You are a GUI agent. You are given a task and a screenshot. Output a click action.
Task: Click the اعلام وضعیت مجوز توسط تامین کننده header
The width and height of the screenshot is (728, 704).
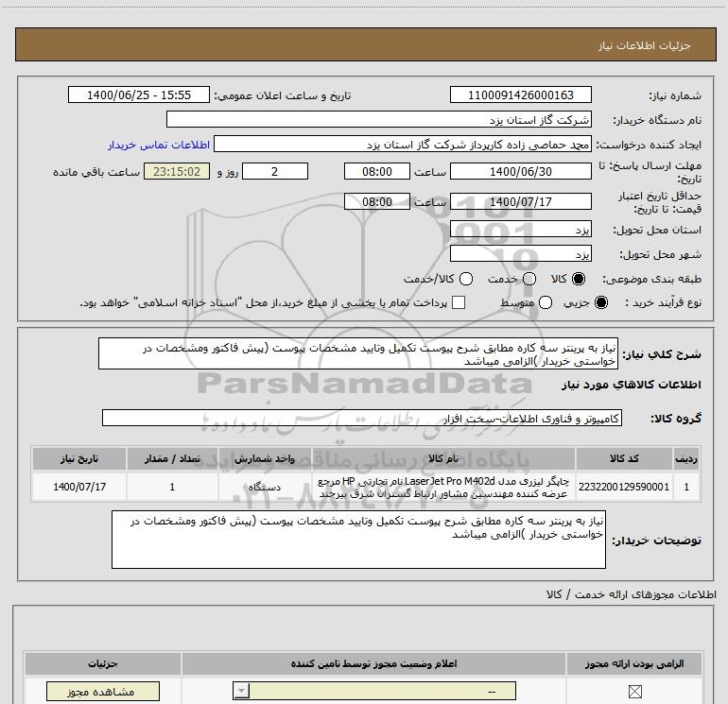[373, 663]
